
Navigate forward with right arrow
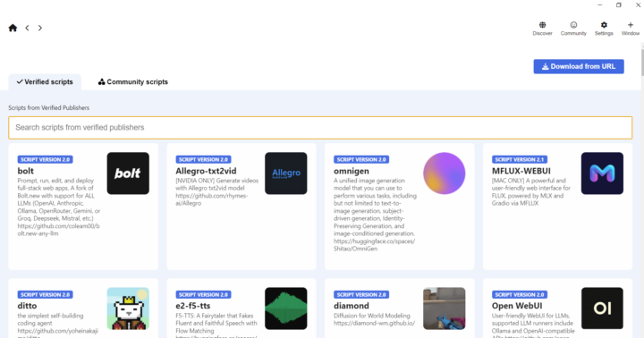(x=40, y=28)
